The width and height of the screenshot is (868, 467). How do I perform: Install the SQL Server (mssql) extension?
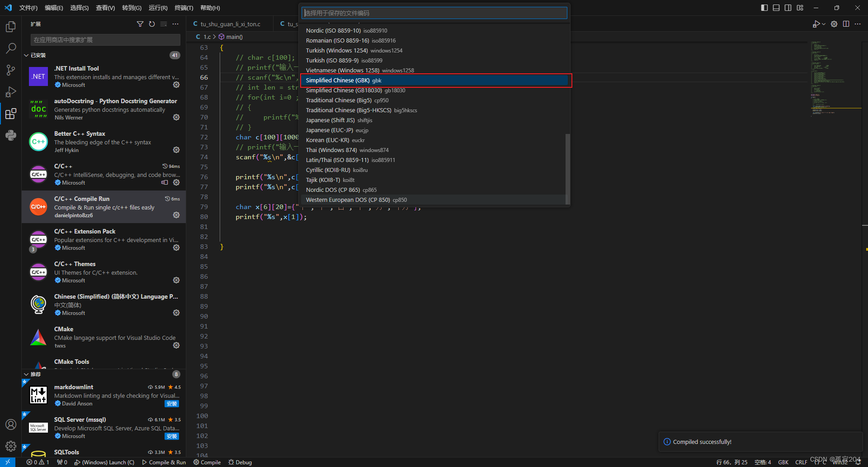(x=172, y=436)
